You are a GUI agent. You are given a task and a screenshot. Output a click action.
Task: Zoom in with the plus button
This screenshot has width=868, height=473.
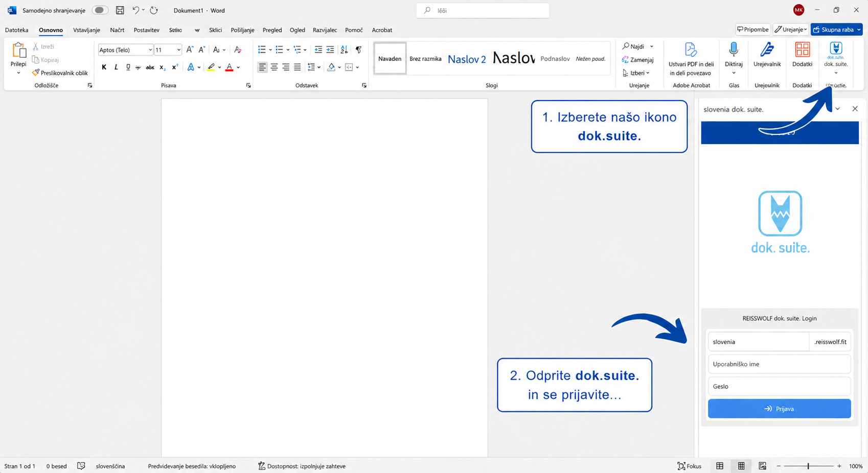[x=839, y=466]
